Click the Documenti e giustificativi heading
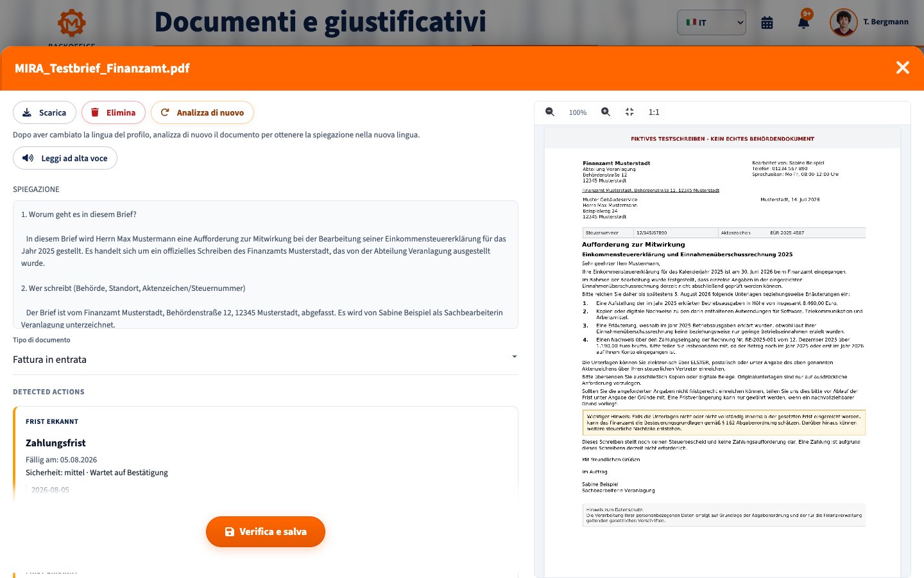The height and width of the screenshot is (578, 924). (320, 22)
